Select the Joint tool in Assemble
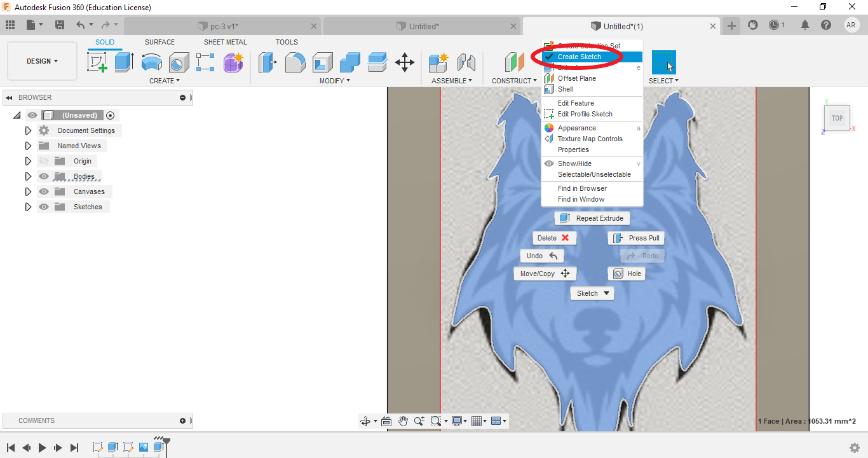 click(466, 62)
